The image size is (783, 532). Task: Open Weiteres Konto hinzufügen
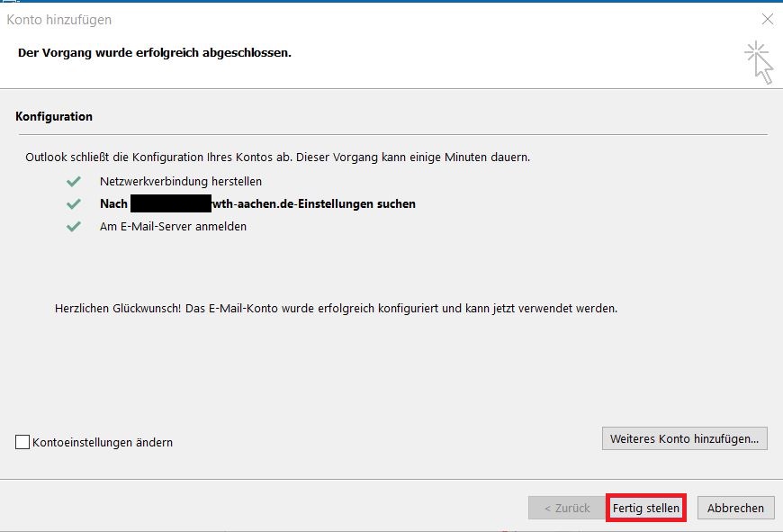point(684,438)
